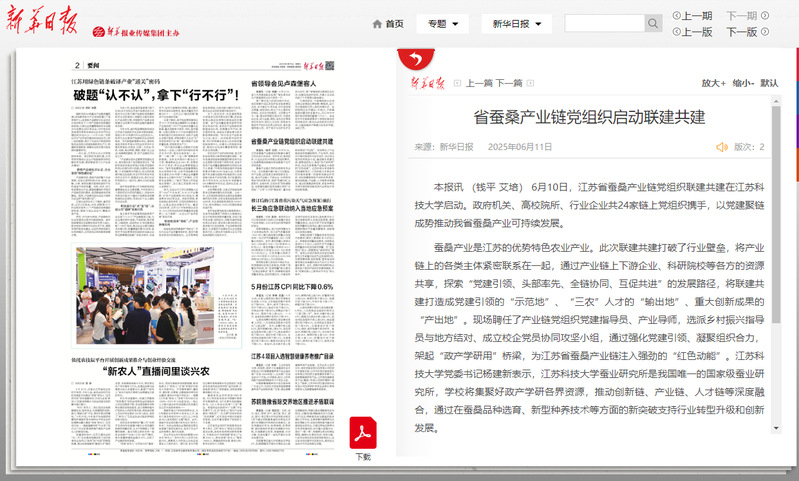
Task: Click the article panel vertical scrollbar
Action: click(x=774, y=270)
